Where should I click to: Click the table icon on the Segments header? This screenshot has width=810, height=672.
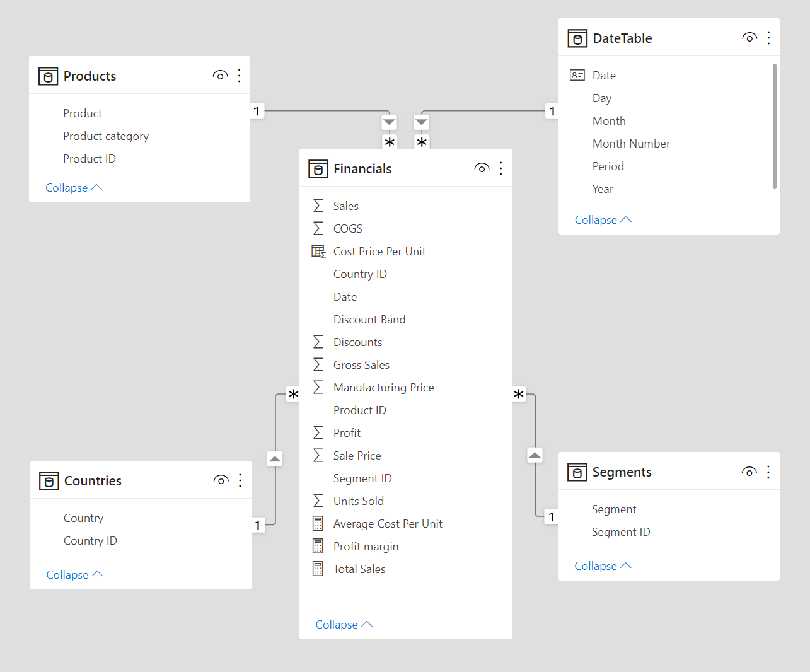click(x=577, y=472)
